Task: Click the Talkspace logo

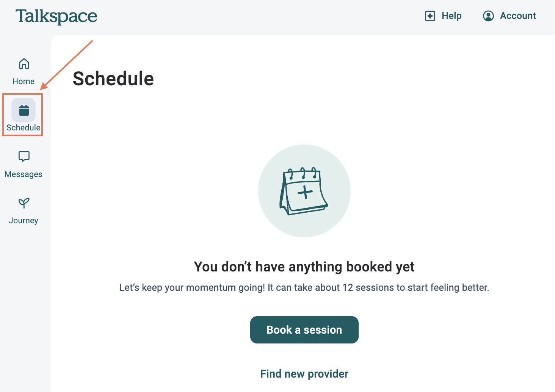Action: tap(56, 17)
